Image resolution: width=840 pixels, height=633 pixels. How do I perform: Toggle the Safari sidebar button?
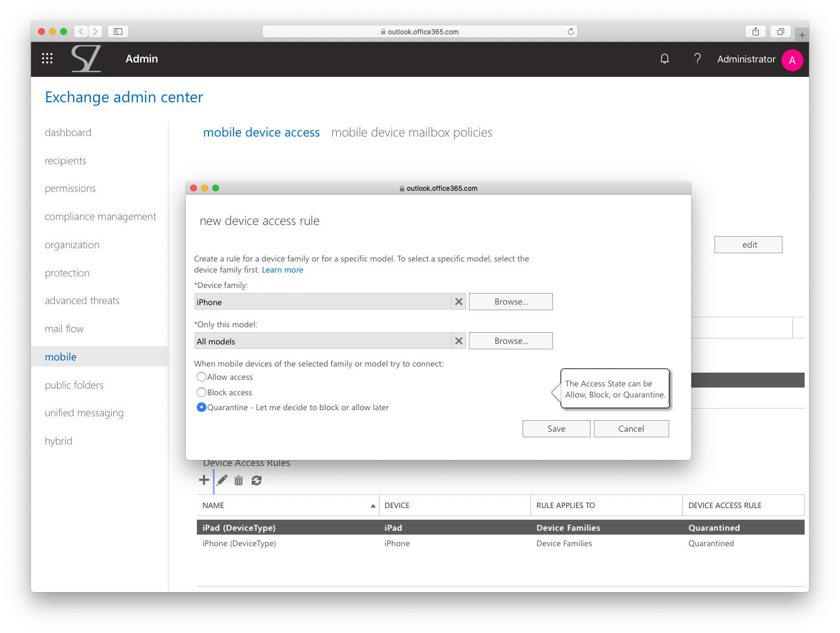[x=118, y=32]
